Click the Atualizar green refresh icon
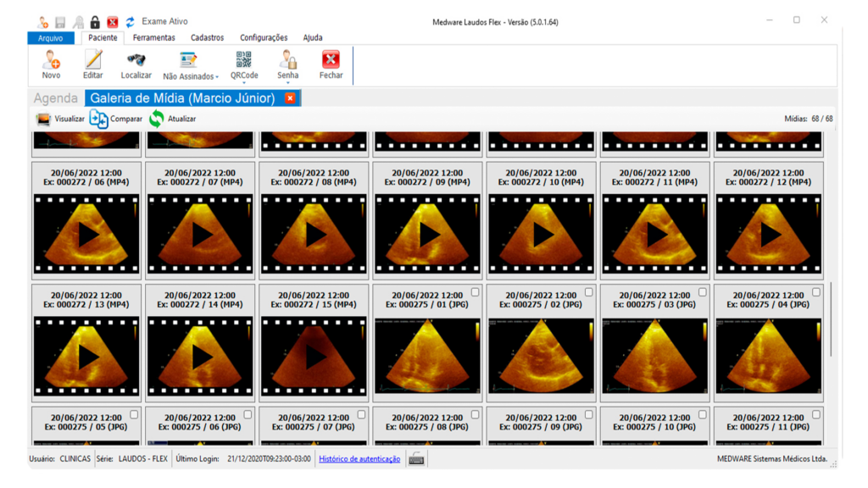 [157, 119]
